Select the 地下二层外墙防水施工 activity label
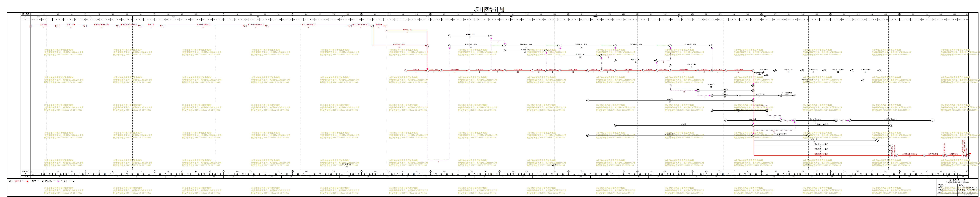This screenshot has width=980, height=197. point(361,25)
